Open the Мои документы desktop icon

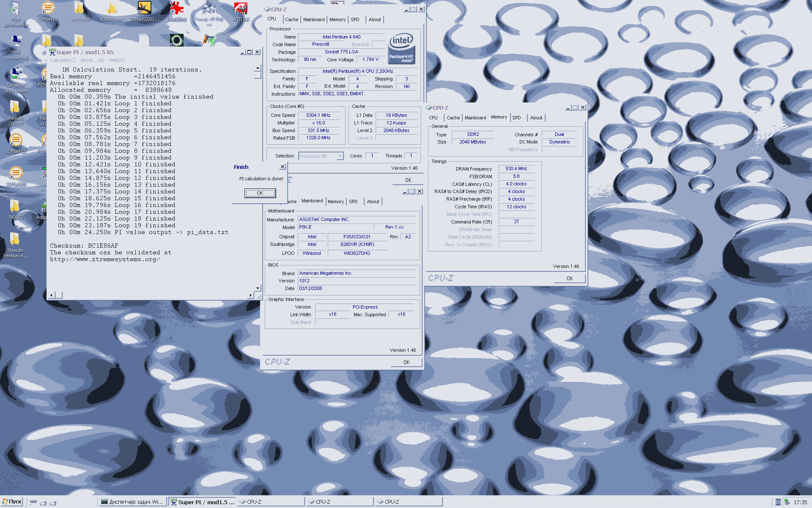point(15,14)
